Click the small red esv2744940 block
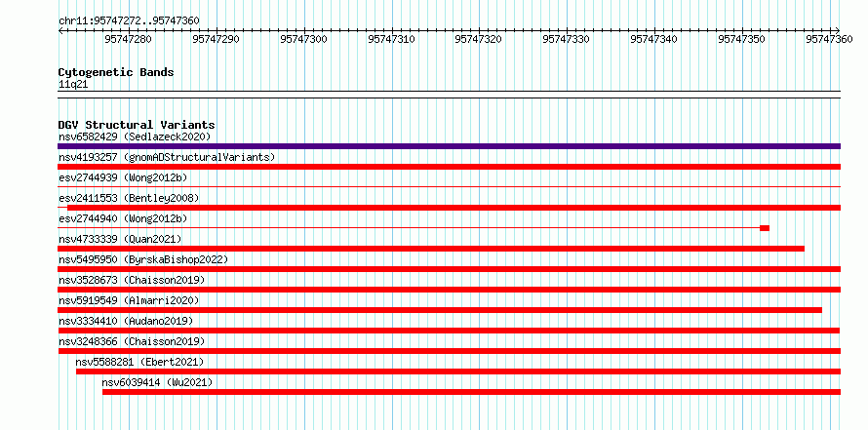This screenshot has height=430, width=868. click(x=765, y=228)
